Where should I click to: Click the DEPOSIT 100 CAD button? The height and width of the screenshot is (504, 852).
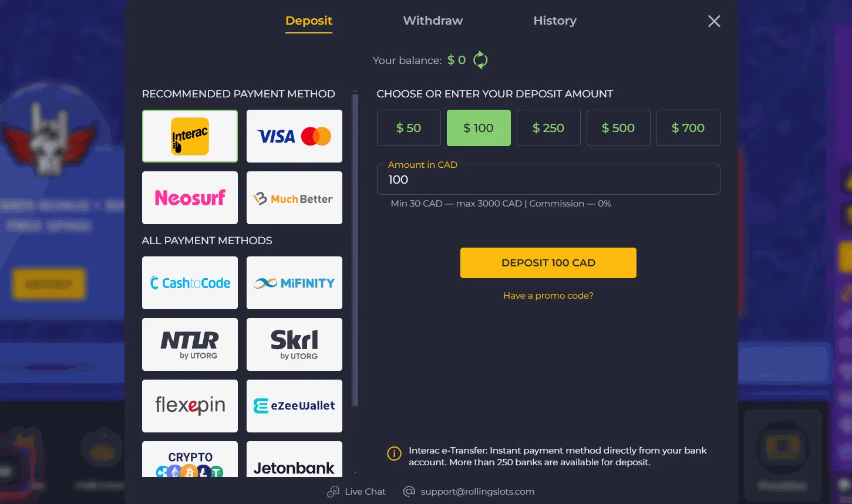548,263
